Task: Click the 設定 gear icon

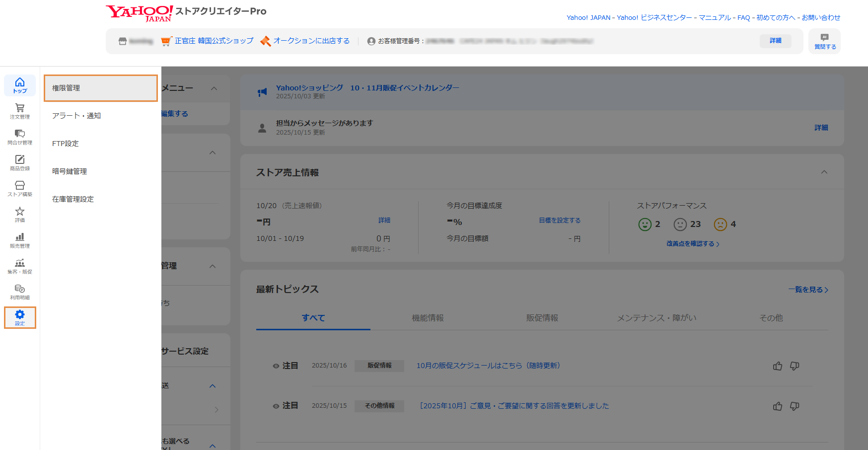Action: pyautogui.click(x=20, y=317)
